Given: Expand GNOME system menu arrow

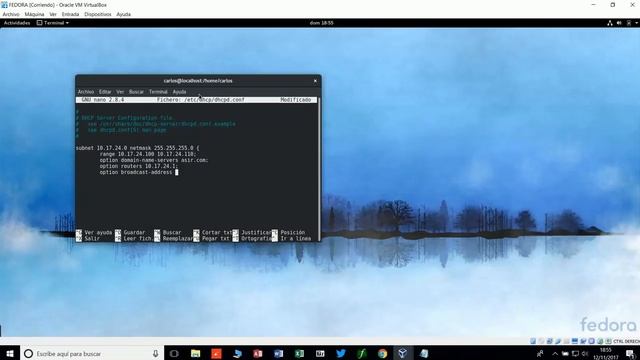Looking at the screenshot, I should click(636, 23).
